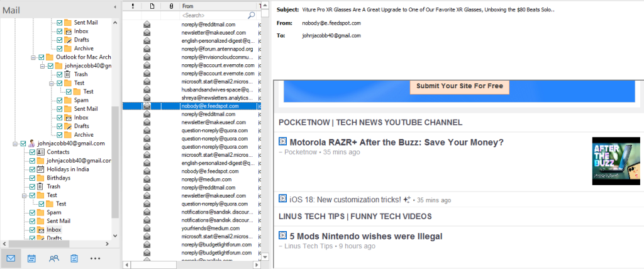Toggle the Birthdays folder checkbox

[32, 178]
